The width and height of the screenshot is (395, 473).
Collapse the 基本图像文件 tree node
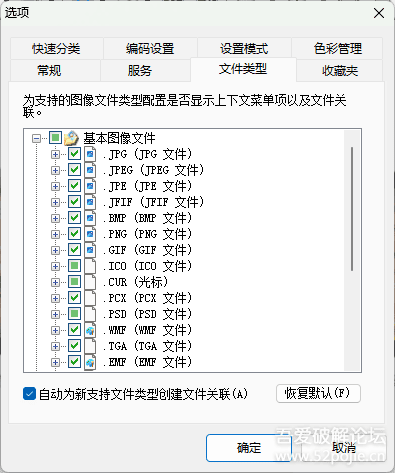tap(36, 138)
